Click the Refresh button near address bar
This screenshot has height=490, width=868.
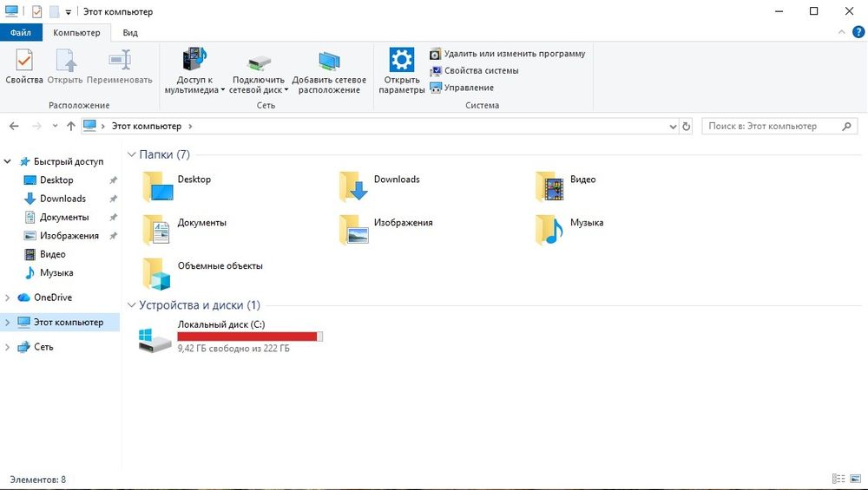[687, 126]
